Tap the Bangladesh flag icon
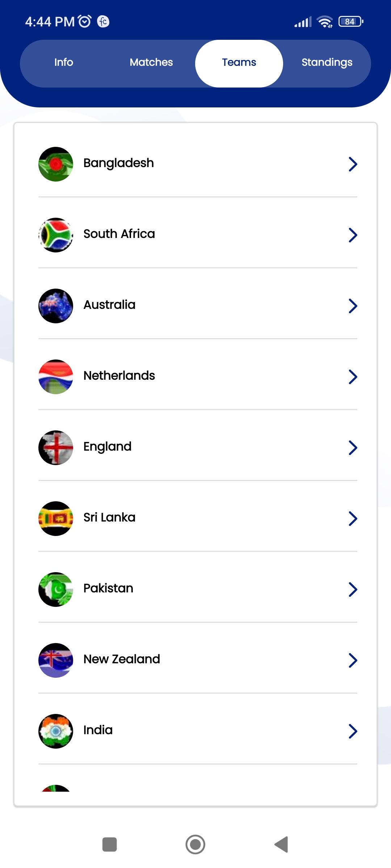 click(56, 164)
